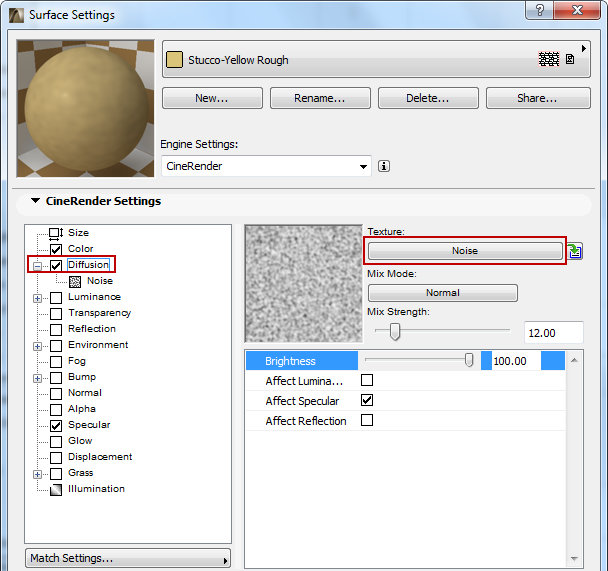Expand the Environment tree node
608x571 pixels.
[x=37, y=346]
